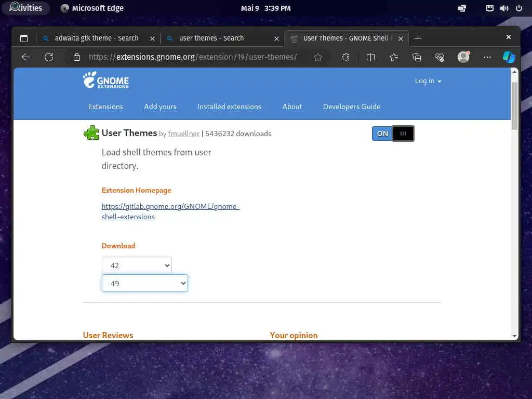
Task: Open Installed extensions nav item
Action: [229, 107]
